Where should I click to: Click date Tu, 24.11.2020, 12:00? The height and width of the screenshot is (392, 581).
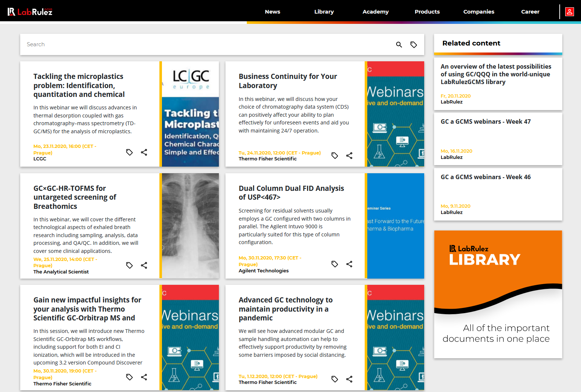(279, 153)
